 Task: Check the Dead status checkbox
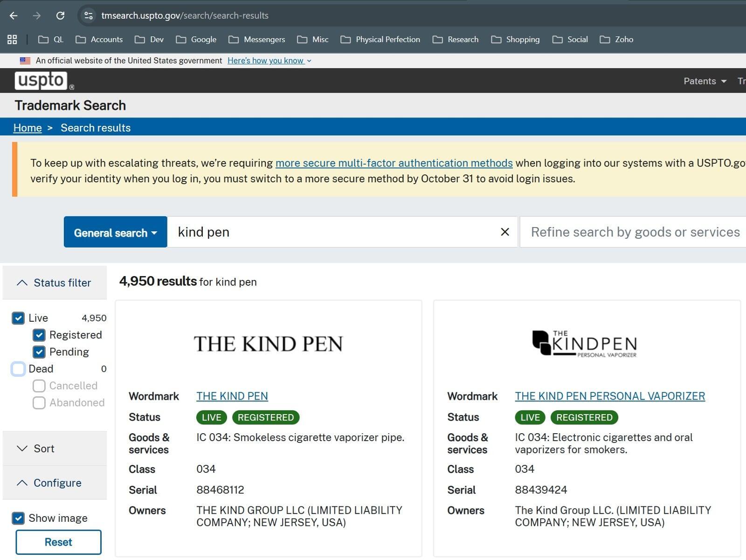pyautogui.click(x=18, y=369)
